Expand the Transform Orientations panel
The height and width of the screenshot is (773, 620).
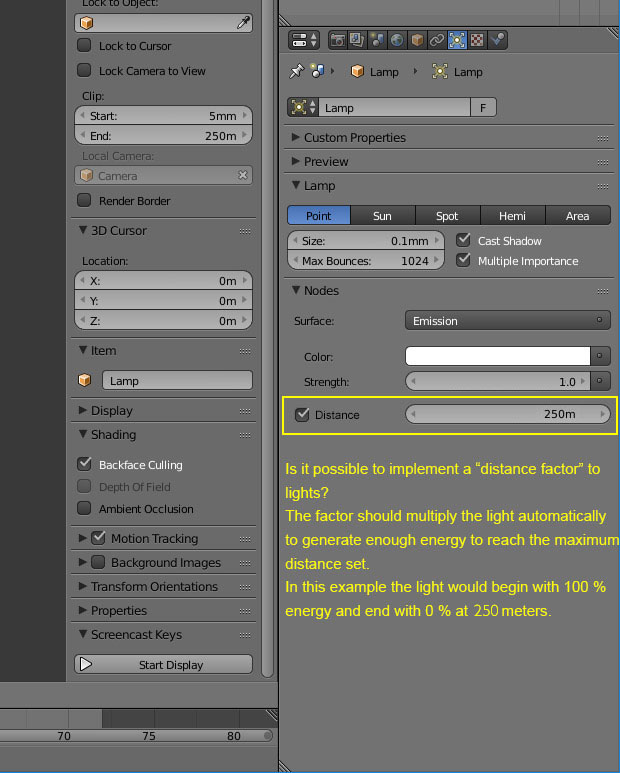point(83,586)
